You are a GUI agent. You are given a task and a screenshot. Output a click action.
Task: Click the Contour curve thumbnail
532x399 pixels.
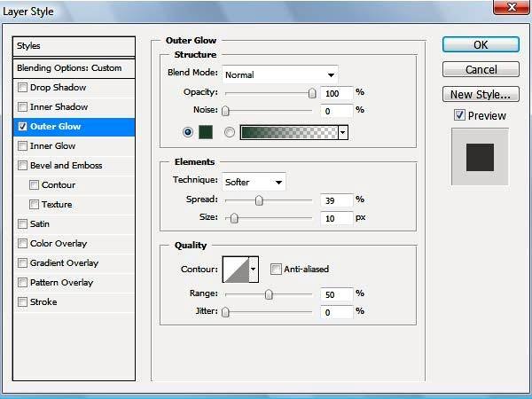235,269
